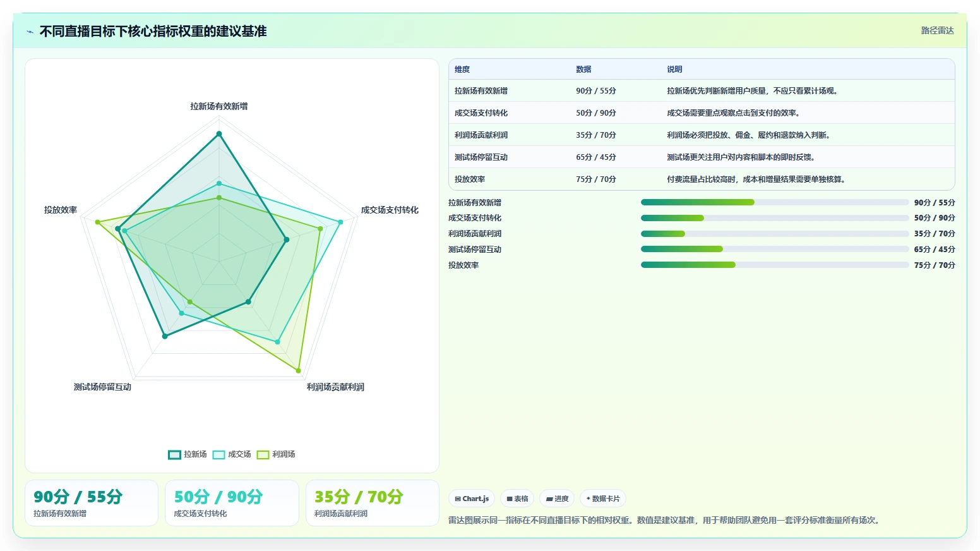
Task: Click the 利润场 data point on 利润场贡献利润 axis
Action: (298, 371)
